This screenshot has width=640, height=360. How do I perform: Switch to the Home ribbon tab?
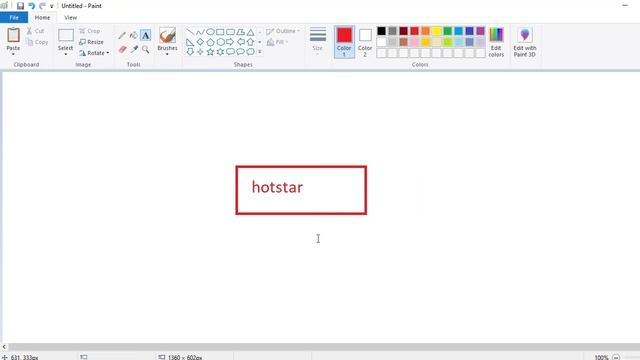click(42, 18)
